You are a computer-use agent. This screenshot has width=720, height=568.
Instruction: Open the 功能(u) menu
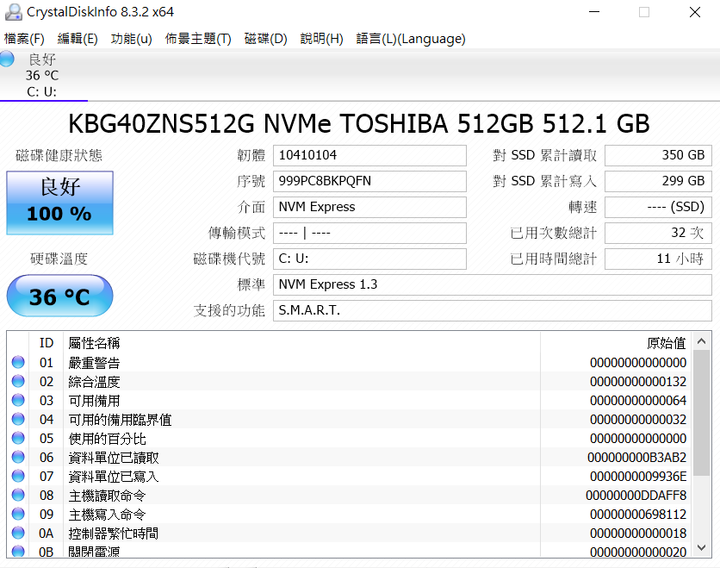click(x=131, y=39)
